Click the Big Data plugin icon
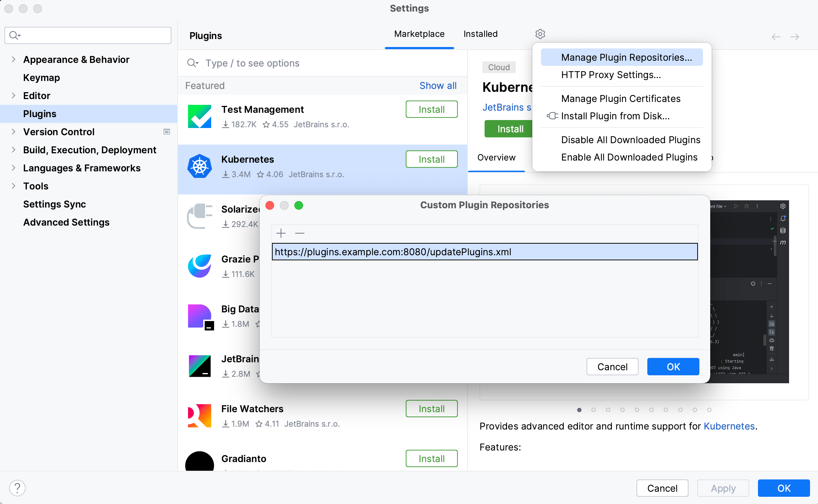This screenshot has width=818, height=504. click(x=199, y=316)
